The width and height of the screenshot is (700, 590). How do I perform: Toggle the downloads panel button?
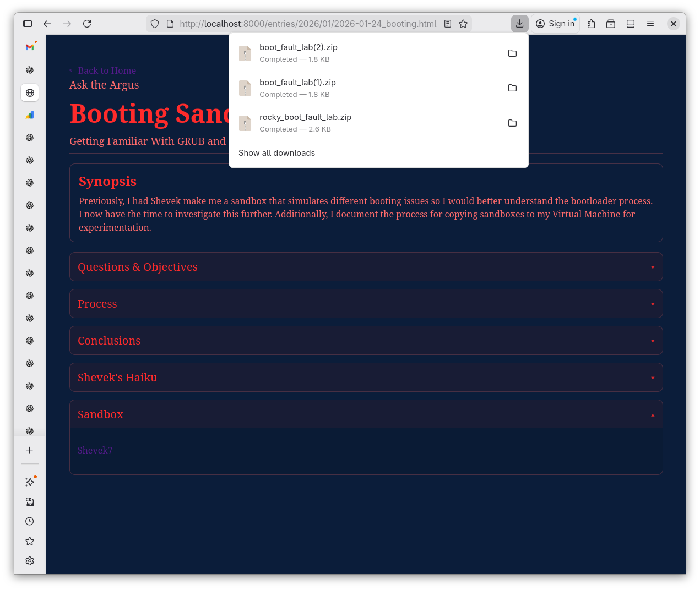click(x=519, y=24)
